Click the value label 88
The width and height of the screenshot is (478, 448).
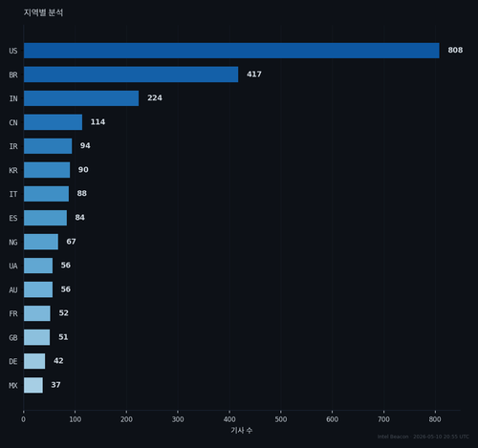[82, 194]
